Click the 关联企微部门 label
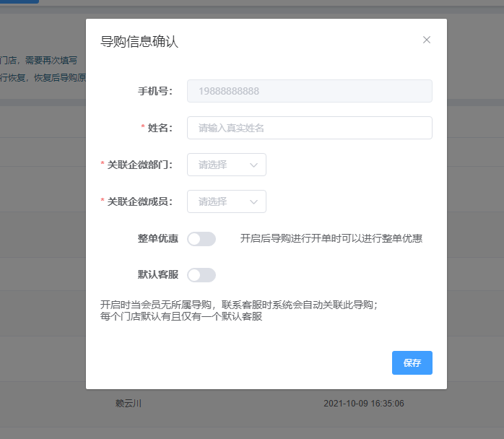This screenshot has height=439, width=504. tap(140, 165)
